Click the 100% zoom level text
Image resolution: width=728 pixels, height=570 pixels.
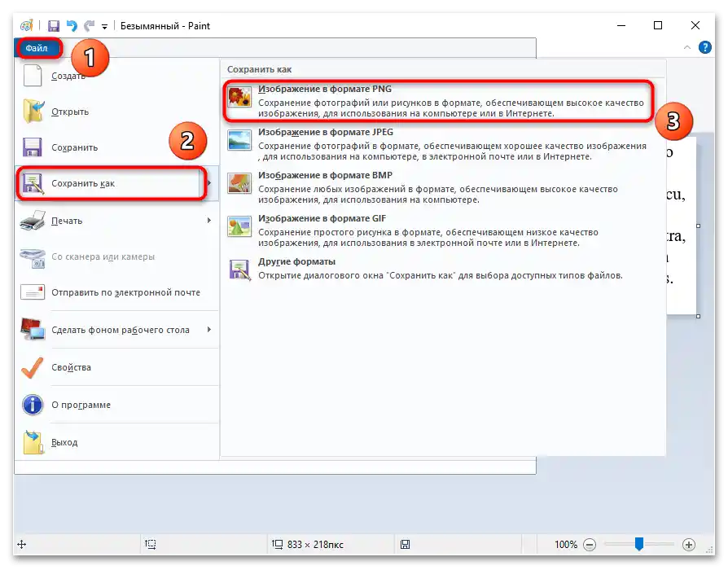(x=565, y=545)
